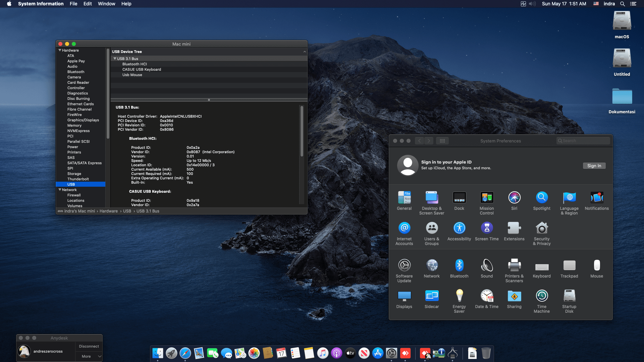Open Mouse preferences pane
This screenshot has height=362, width=644.
point(597,268)
